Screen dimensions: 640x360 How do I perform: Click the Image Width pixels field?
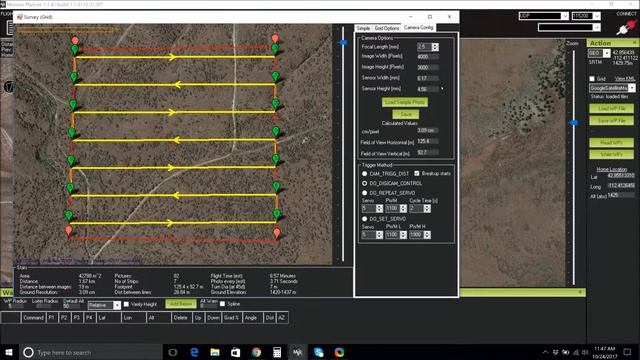tap(428, 57)
